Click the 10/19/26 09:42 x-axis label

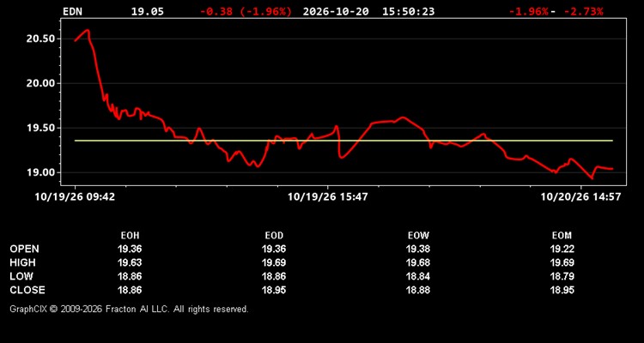[x=75, y=197]
